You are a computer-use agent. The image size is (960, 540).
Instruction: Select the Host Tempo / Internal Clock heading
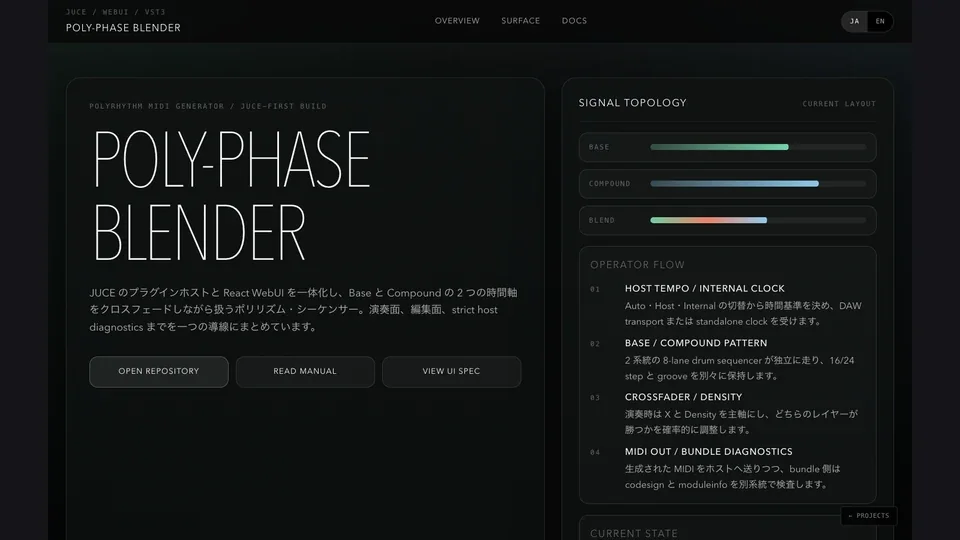pyautogui.click(x=704, y=288)
